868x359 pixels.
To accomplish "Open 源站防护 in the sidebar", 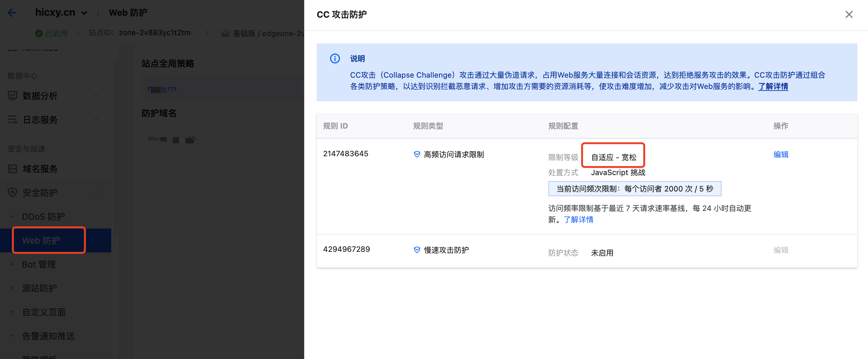I will coord(39,289).
